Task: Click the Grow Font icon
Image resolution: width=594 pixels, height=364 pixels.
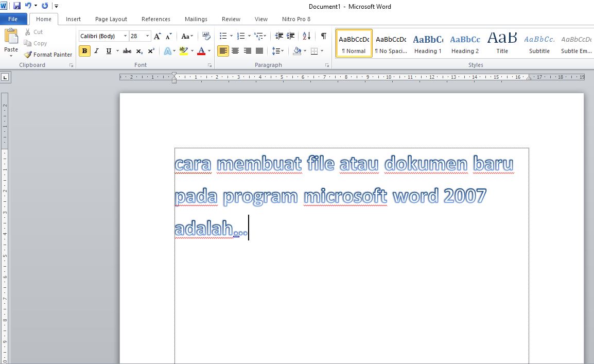Action: [x=157, y=36]
